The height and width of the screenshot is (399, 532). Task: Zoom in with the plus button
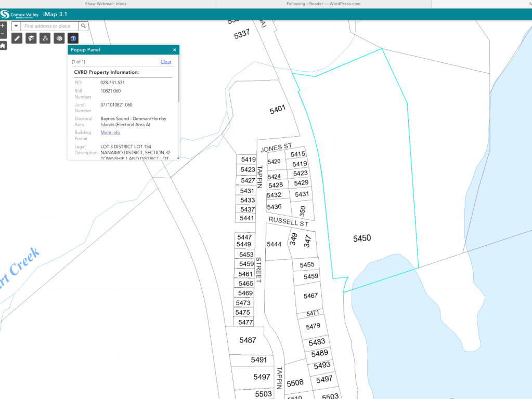3,25
